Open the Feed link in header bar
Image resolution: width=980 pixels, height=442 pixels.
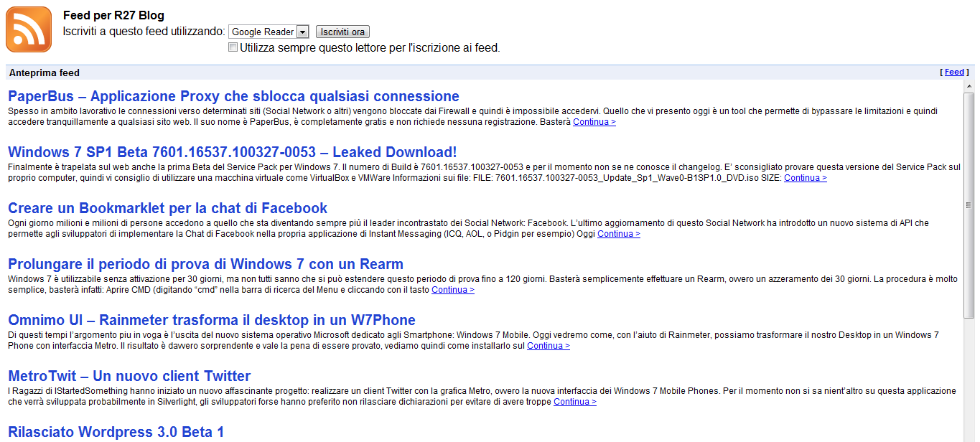coord(954,72)
